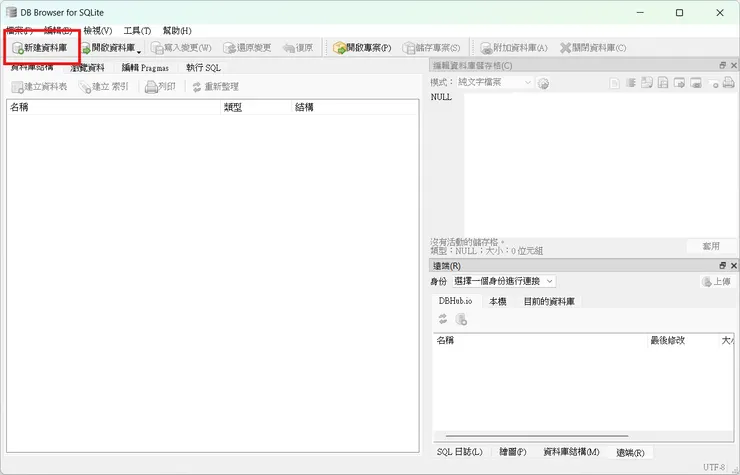Open the 檔案(F) menu
The width and height of the screenshot is (740, 475).
[19, 31]
